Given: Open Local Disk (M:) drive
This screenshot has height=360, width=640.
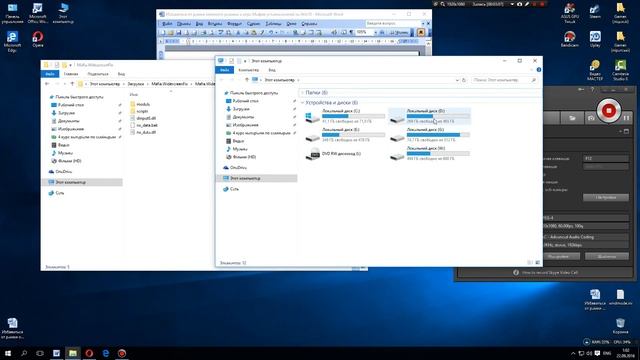Looking at the screenshot, I should pos(429,153).
